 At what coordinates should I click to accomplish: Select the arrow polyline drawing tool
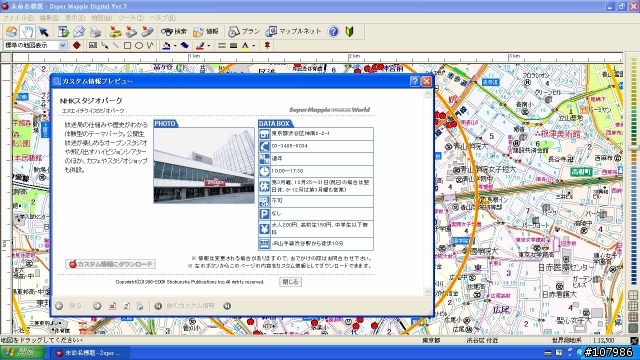pyautogui.click(x=104, y=45)
